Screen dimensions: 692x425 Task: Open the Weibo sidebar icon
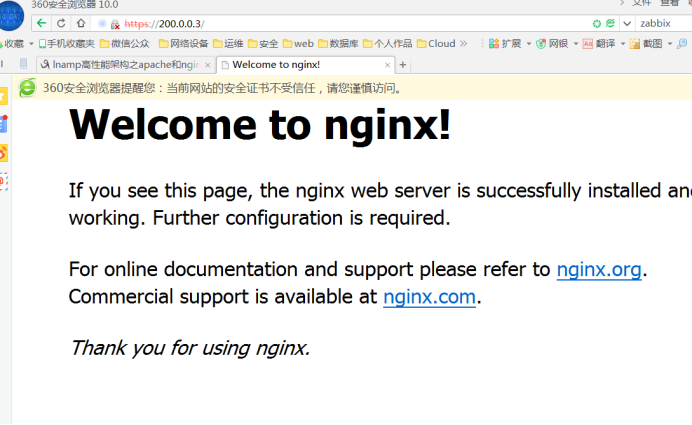[x=4, y=153]
